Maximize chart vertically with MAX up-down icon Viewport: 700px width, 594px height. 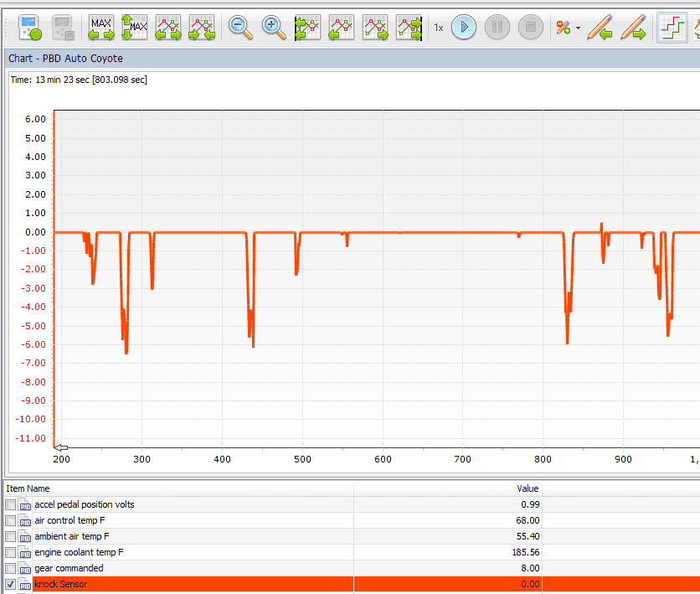tap(134, 28)
